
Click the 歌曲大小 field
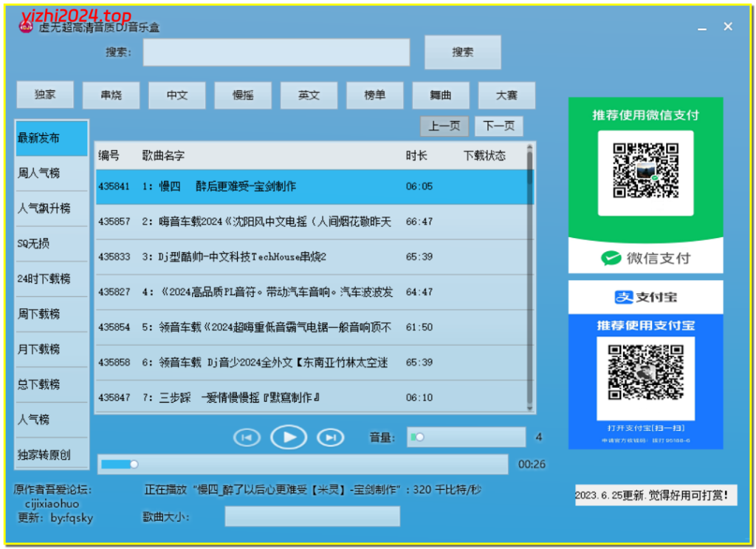click(312, 516)
